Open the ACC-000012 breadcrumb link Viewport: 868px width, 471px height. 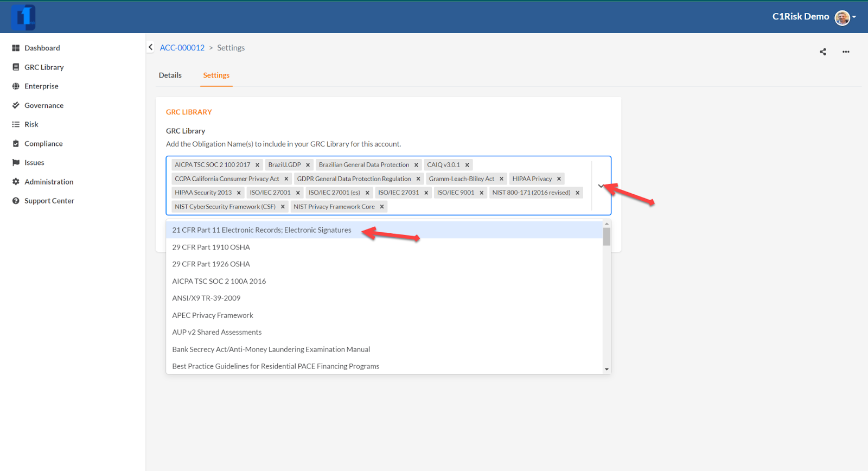pos(182,48)
